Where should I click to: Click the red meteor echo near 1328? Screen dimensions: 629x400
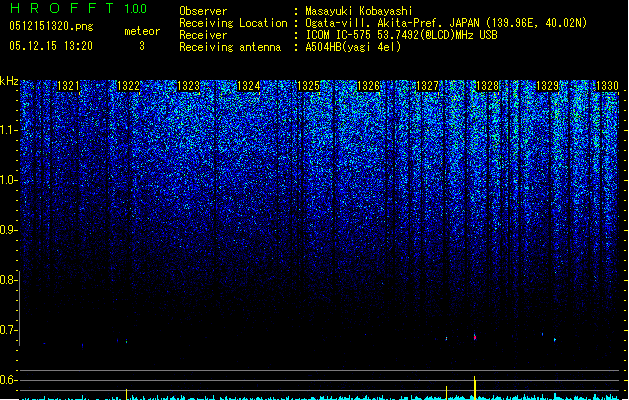click(x=475, y=337)
